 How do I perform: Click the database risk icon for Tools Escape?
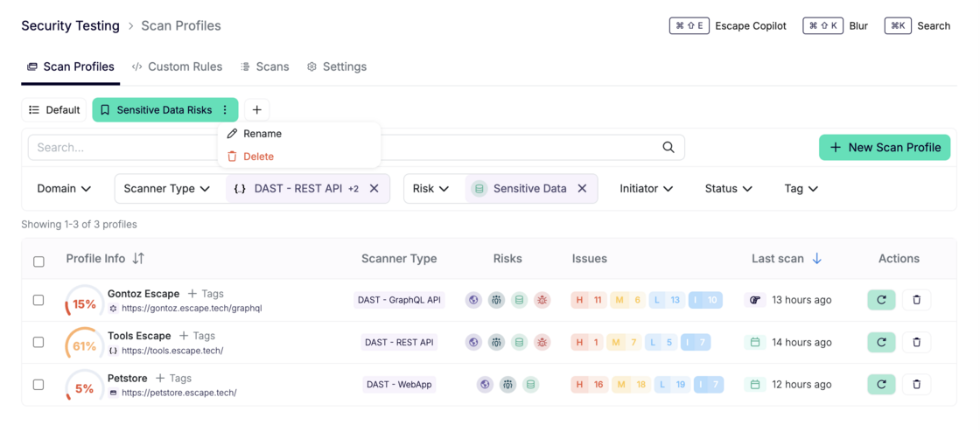[519, 342]
